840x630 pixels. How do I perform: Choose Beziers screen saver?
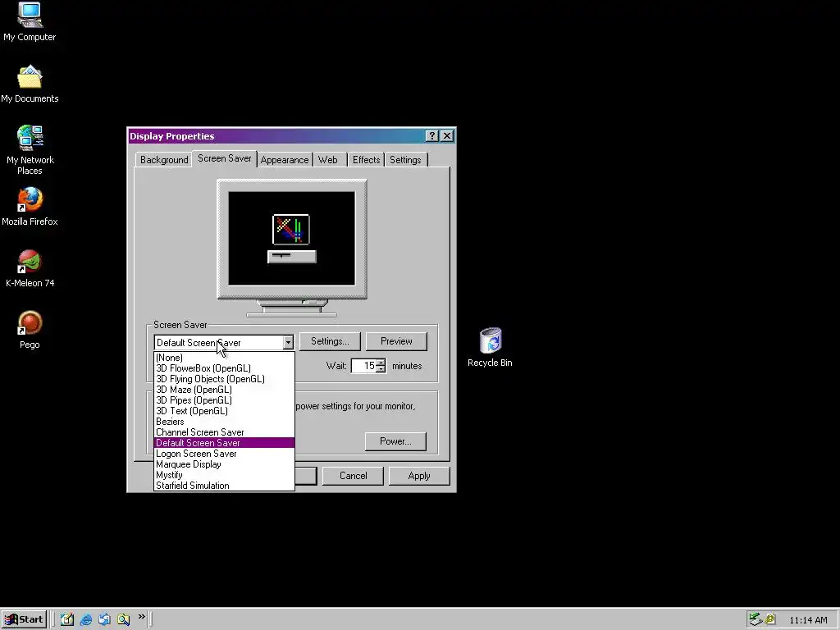(224, 422)
